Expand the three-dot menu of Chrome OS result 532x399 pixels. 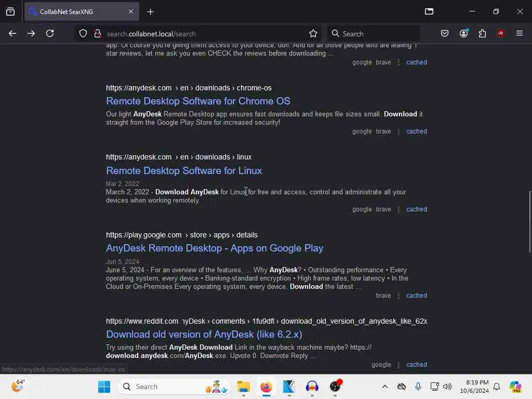click(x=398, y=131)
